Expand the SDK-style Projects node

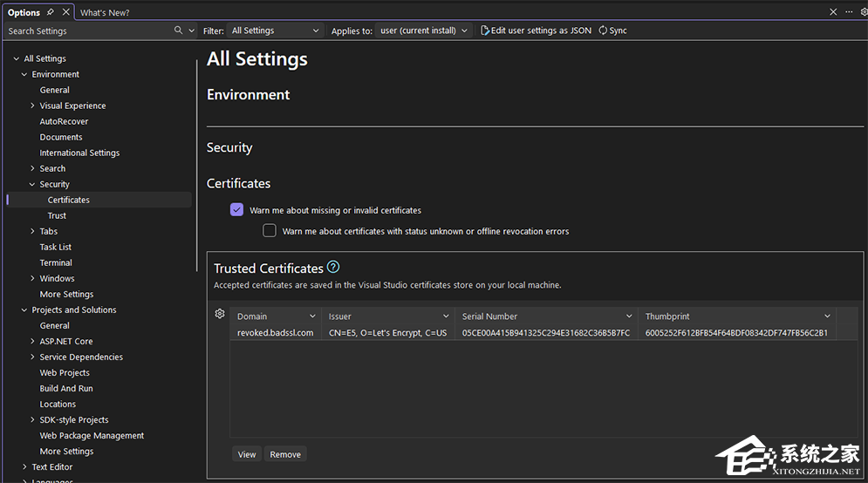coord(32,420)
